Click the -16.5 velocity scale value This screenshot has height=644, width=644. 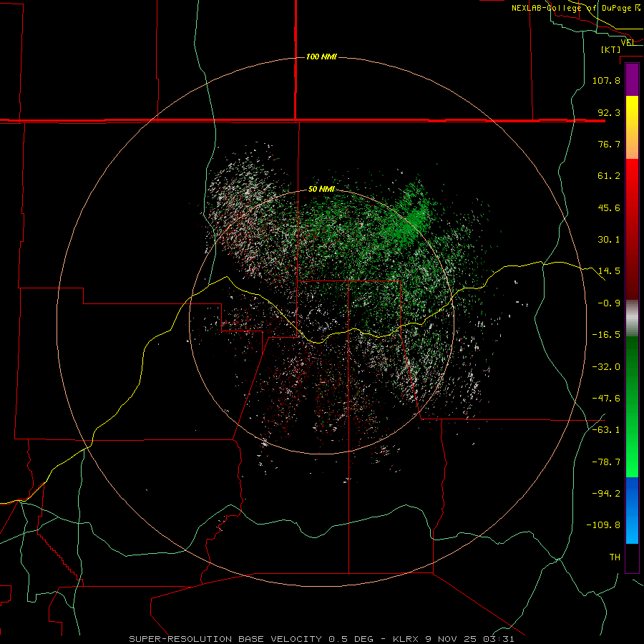tap(606, 335)
